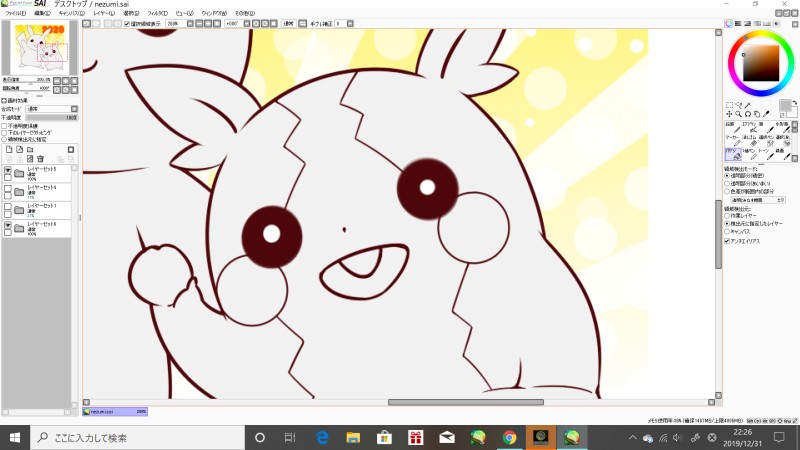Select the magic wand tool
800x450 pixels.
(x=747, y=105)
